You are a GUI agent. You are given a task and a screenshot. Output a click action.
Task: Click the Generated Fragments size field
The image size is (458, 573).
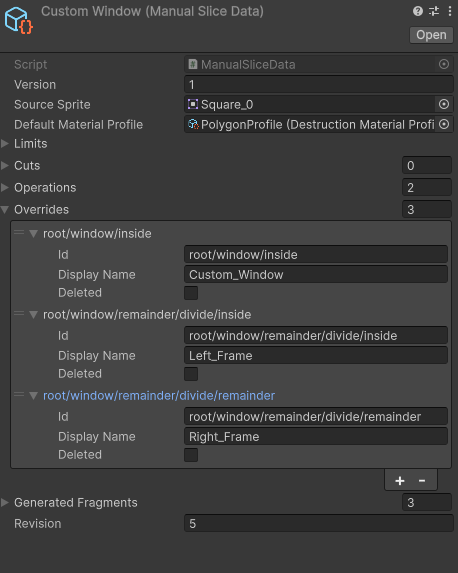427,502
